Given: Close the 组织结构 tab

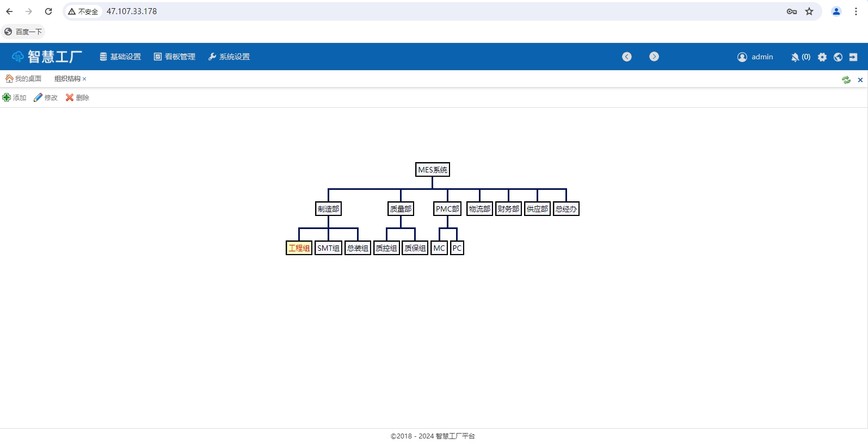Looking at the screenshot, I should [84, 79].
